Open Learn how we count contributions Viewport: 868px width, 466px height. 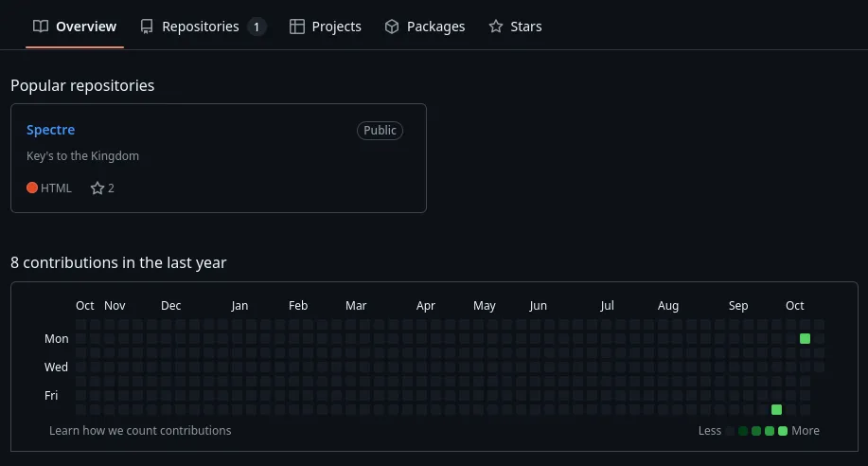(140, 430)
